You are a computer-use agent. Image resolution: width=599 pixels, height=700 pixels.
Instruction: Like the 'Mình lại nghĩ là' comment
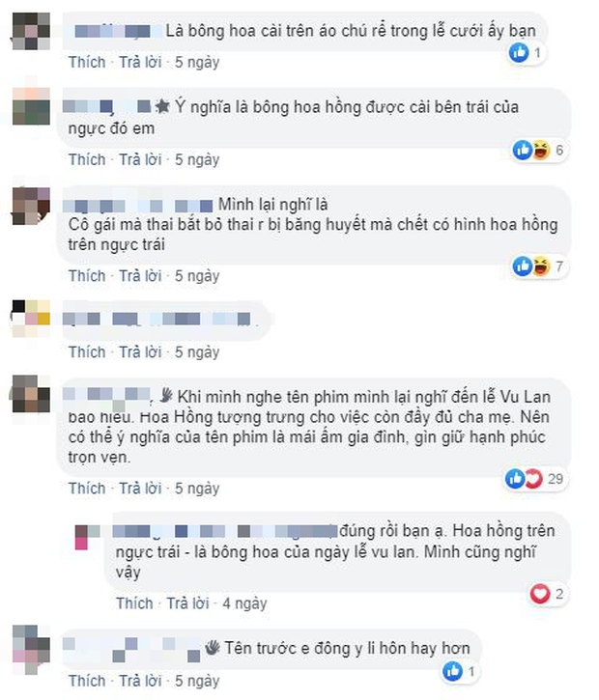pyautogui.click(x=87, y=276)
